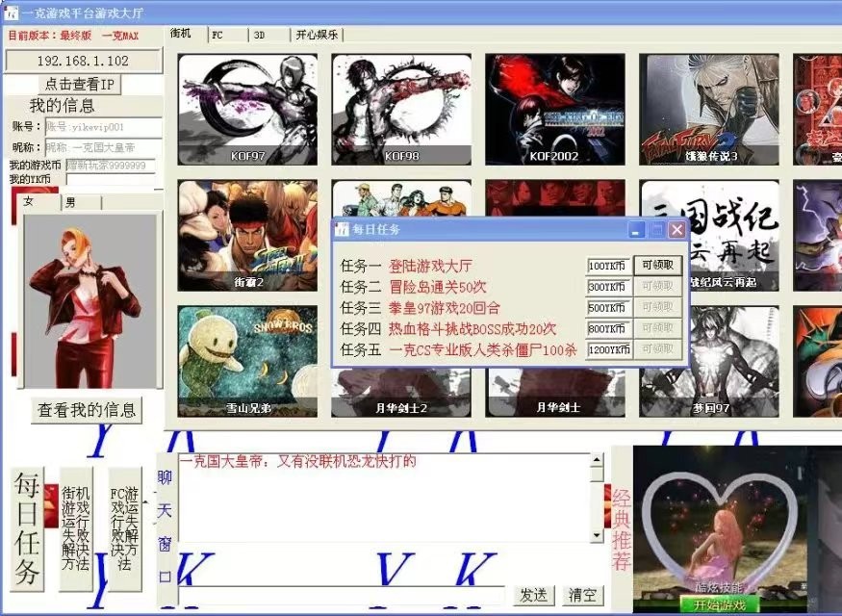This screenshot has width=842, height=616.
Task: Minimize the 每日任务 dialog
Action: 636,230
